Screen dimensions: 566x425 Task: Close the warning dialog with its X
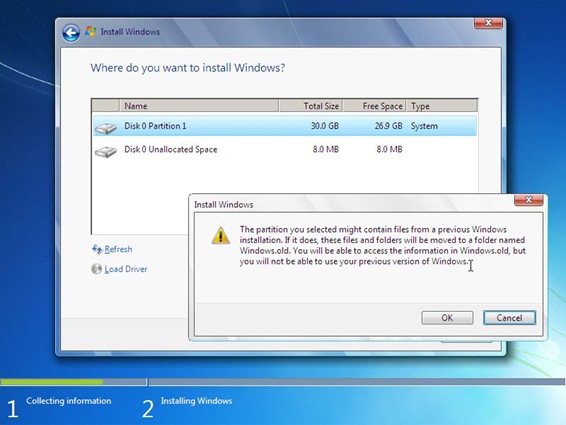tap(528, 200)
